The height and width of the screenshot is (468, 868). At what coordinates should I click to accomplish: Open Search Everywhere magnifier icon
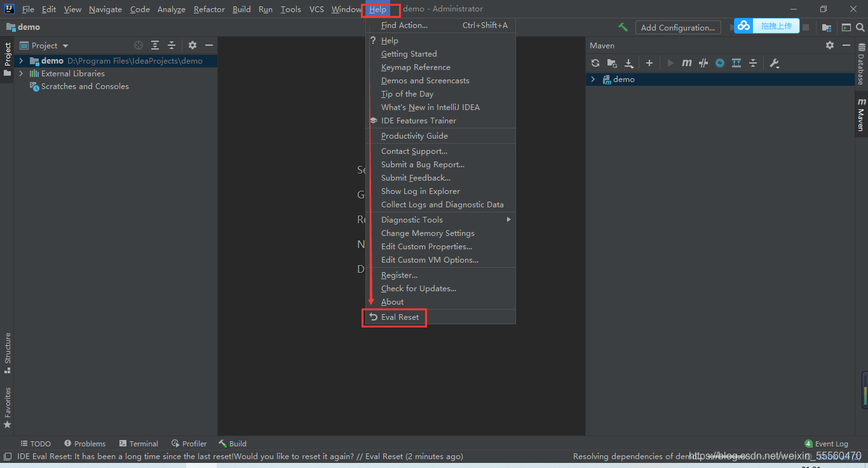coord(861,27)
